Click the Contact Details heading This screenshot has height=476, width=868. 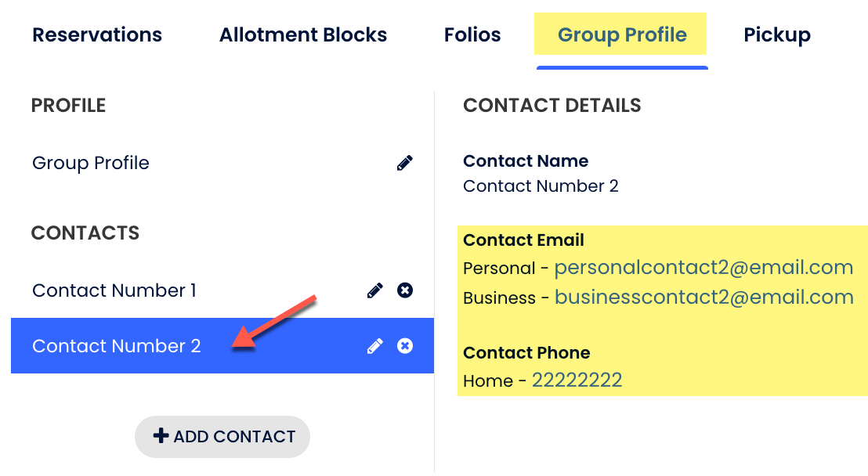(x=552, y=106)
